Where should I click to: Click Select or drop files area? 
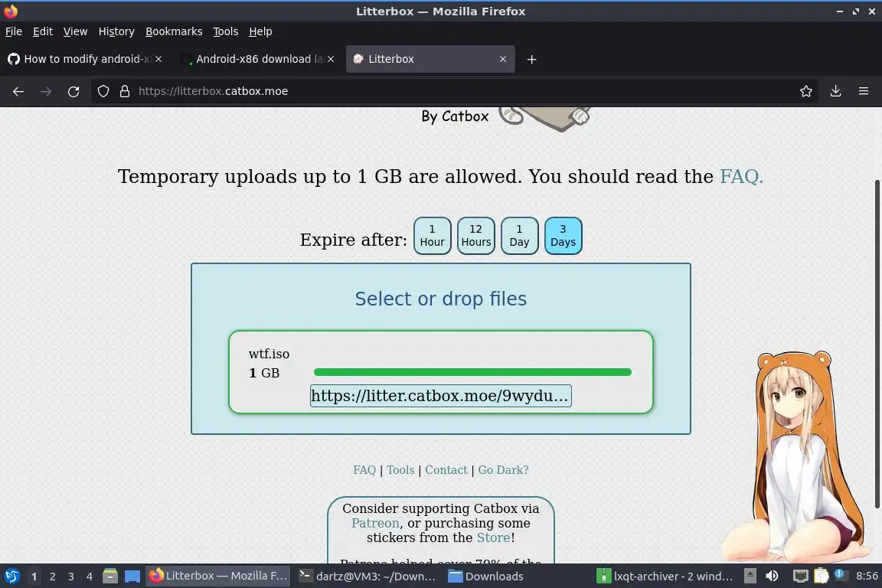(x=440, y=299)
